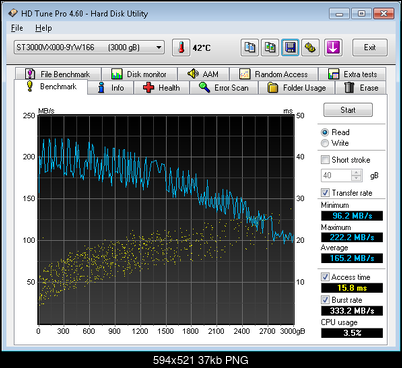This screenshot has height=368, width=402.
Task: Close the HD Tune Pro window
Action: point(384,13)
